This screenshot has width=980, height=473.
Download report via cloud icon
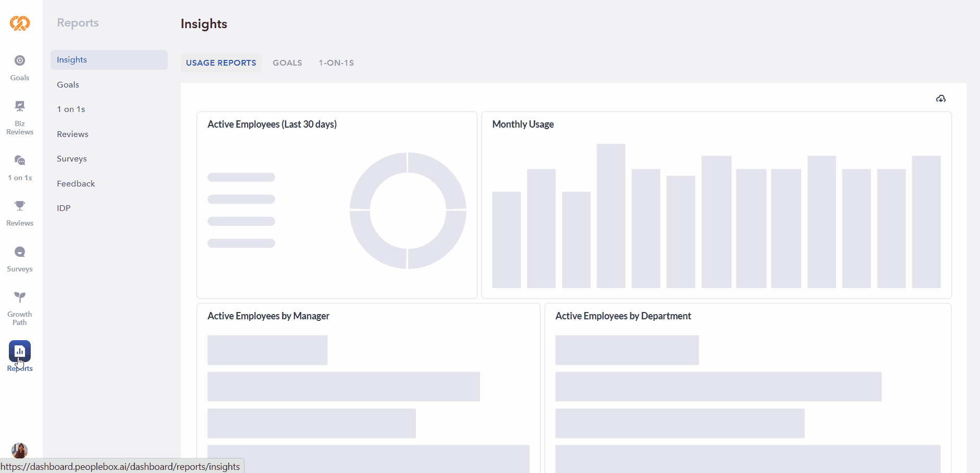[941, 98]
